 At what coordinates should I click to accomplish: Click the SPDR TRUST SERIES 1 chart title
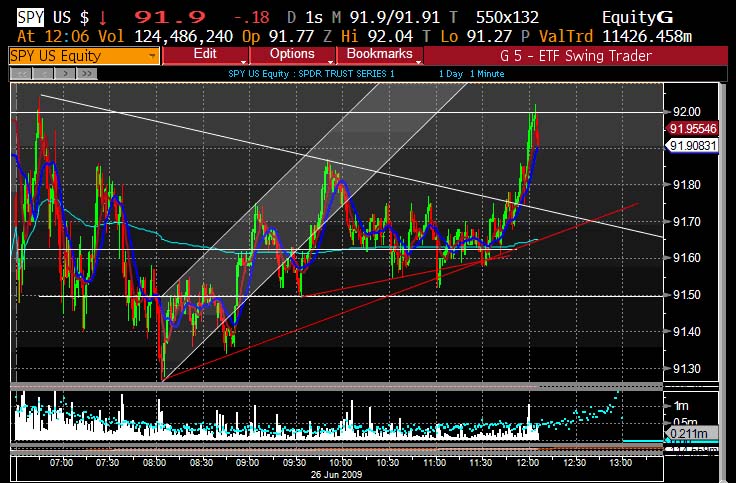click(346, 74)
